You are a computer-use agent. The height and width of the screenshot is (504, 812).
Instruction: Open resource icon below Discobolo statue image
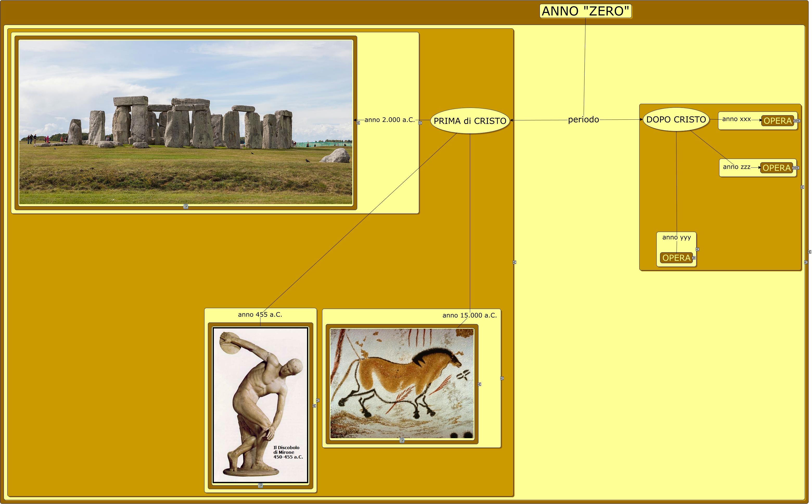tap(260, 486)
